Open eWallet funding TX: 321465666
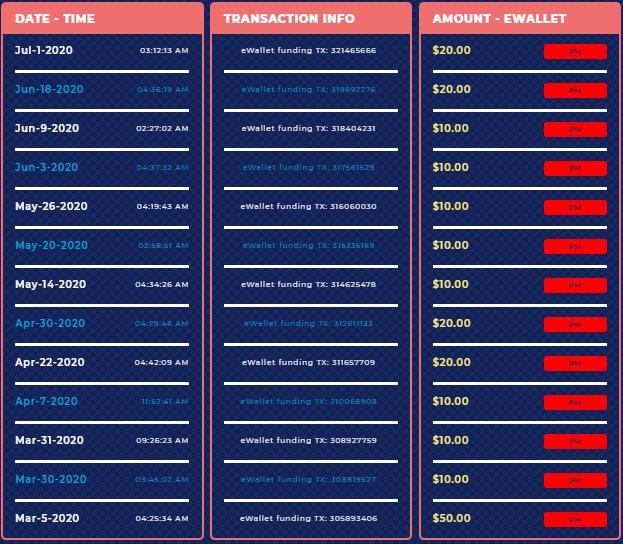The width and height of the screenshot is (623, 544). [x=308, y=50]
